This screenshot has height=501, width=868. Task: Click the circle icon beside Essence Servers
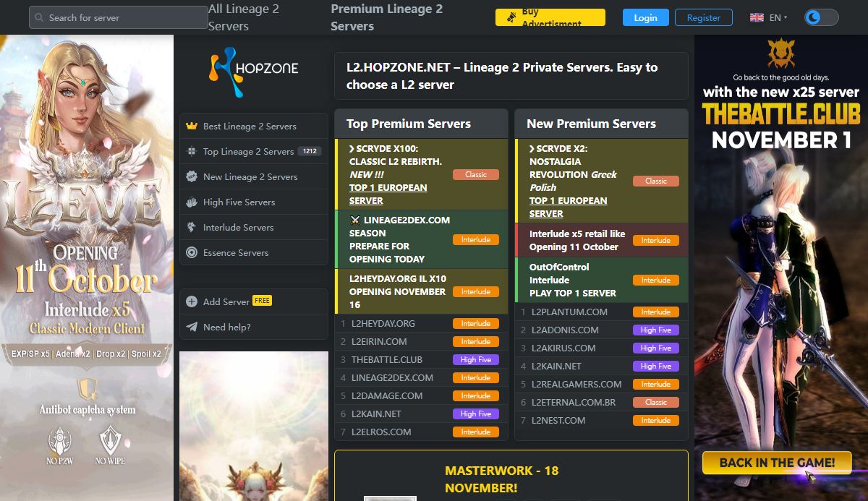click(192, 252)
